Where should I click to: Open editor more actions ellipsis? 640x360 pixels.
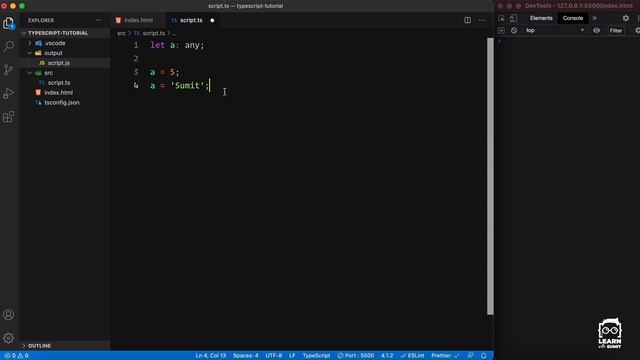[x=482, y=20]
